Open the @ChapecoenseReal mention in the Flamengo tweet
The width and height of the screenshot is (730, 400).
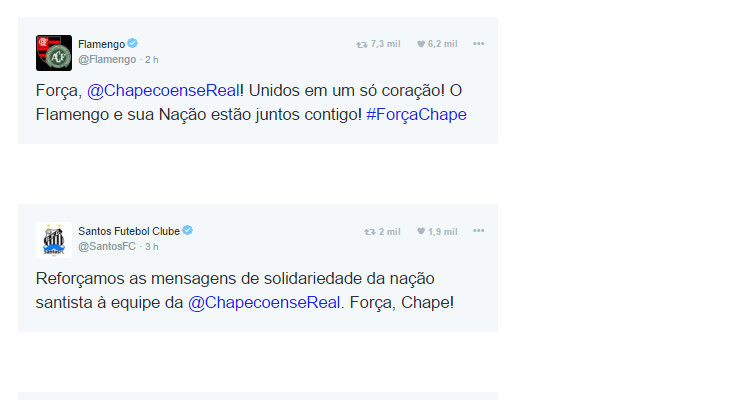(163, 90)
